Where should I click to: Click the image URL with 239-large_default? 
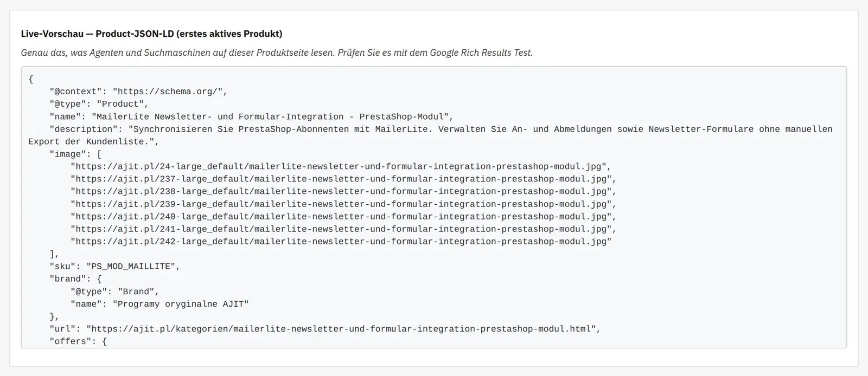point(343,204)
